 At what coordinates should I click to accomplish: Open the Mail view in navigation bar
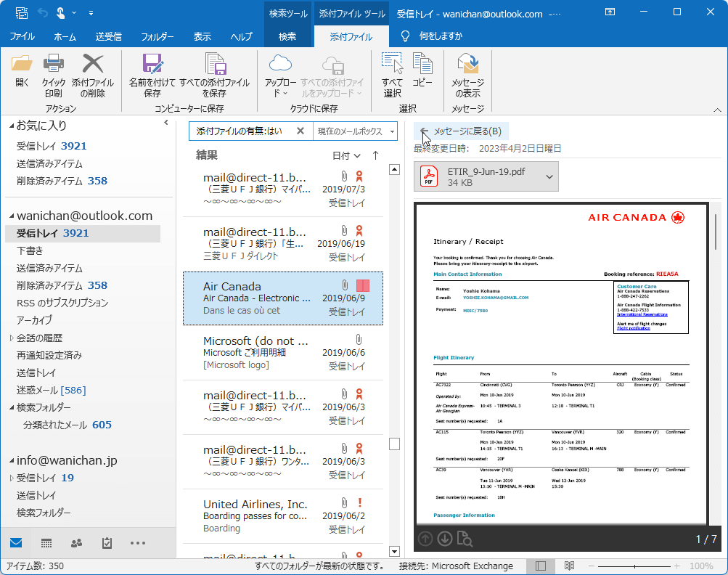pos(16,542)
